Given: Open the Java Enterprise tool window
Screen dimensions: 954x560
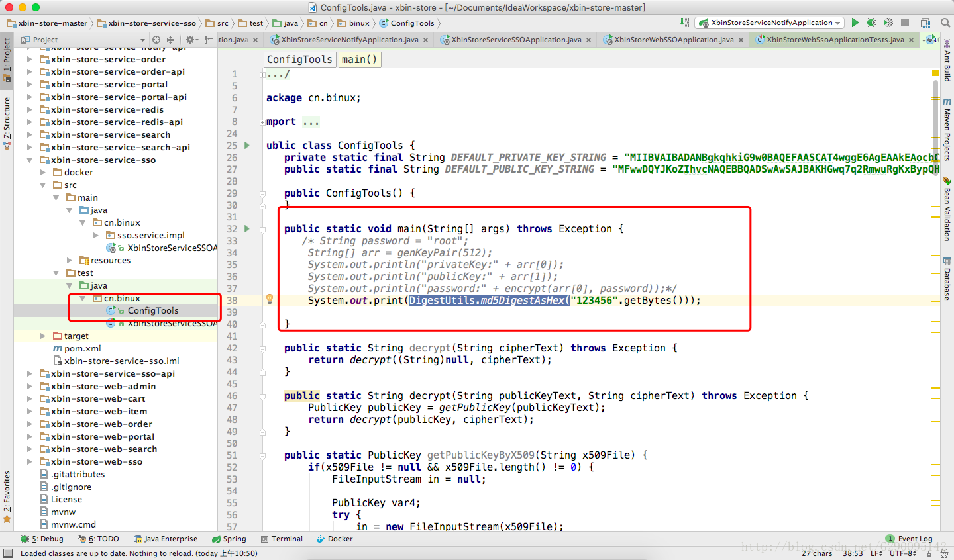Looking at the screenshot, I should click(x=166, y=539).
